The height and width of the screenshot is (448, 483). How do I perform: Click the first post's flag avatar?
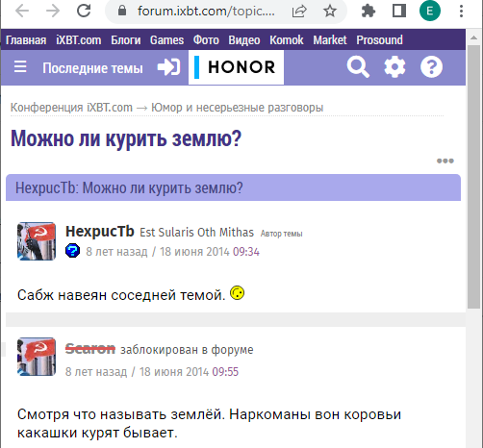[37, 241]
